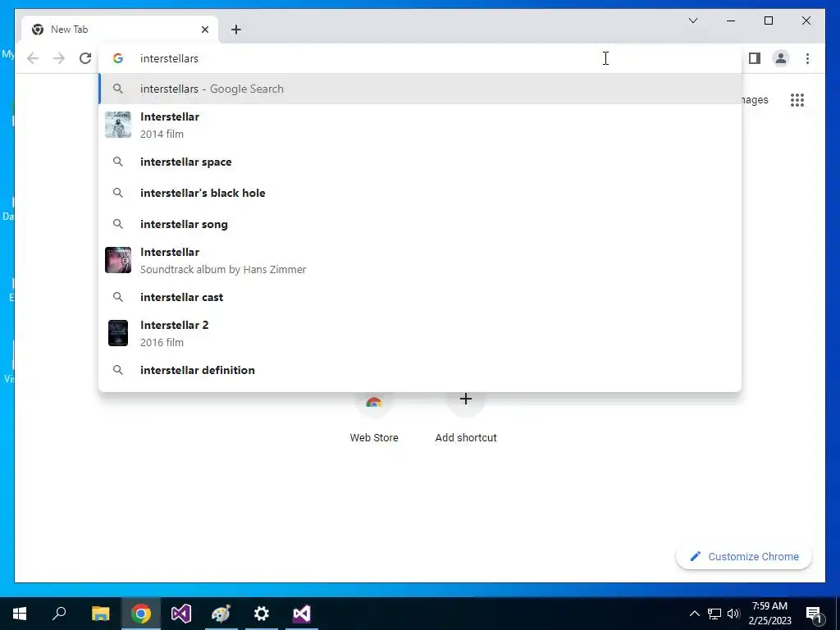The width and height of the screenshot is (840, 630).
Task: Open the Paint taskbar icon
Action: [x=221, y=614]
